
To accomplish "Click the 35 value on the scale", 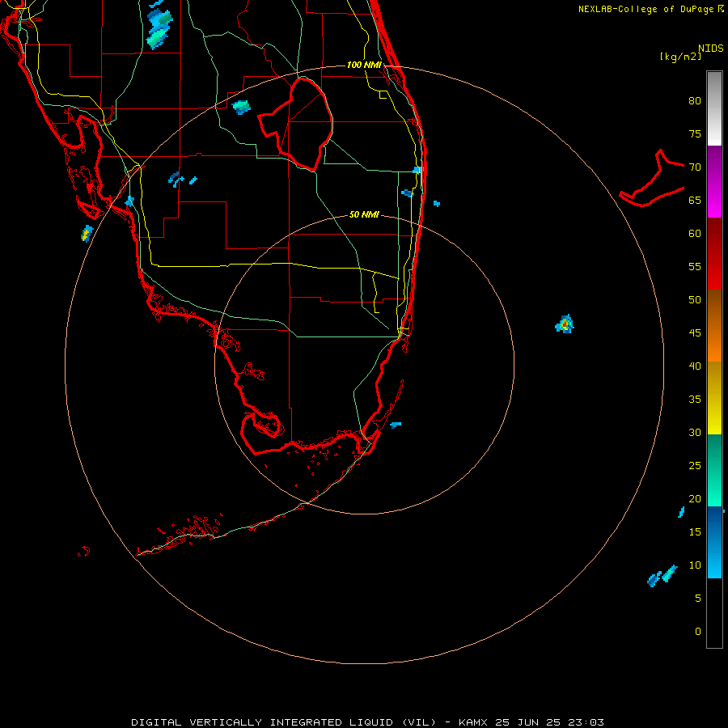I will [695, 400].
